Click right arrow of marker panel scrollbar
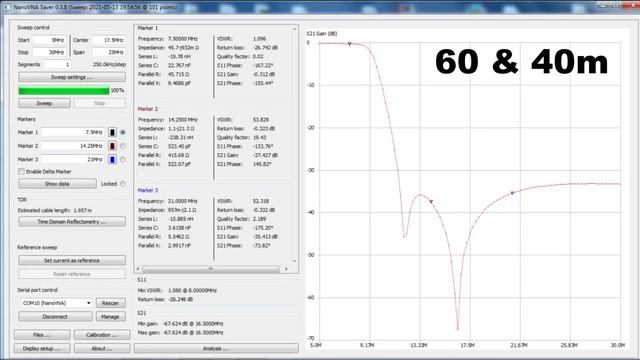 point(286,269)
